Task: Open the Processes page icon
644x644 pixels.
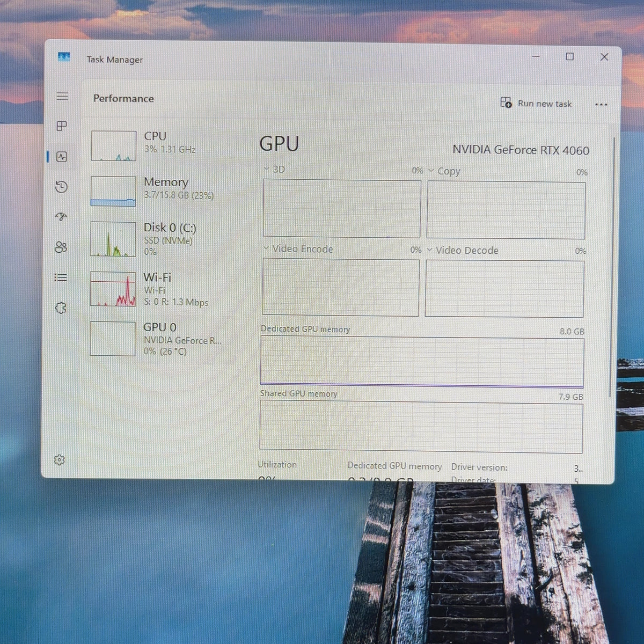Action: pyautogui.click(x=62, y=126)
